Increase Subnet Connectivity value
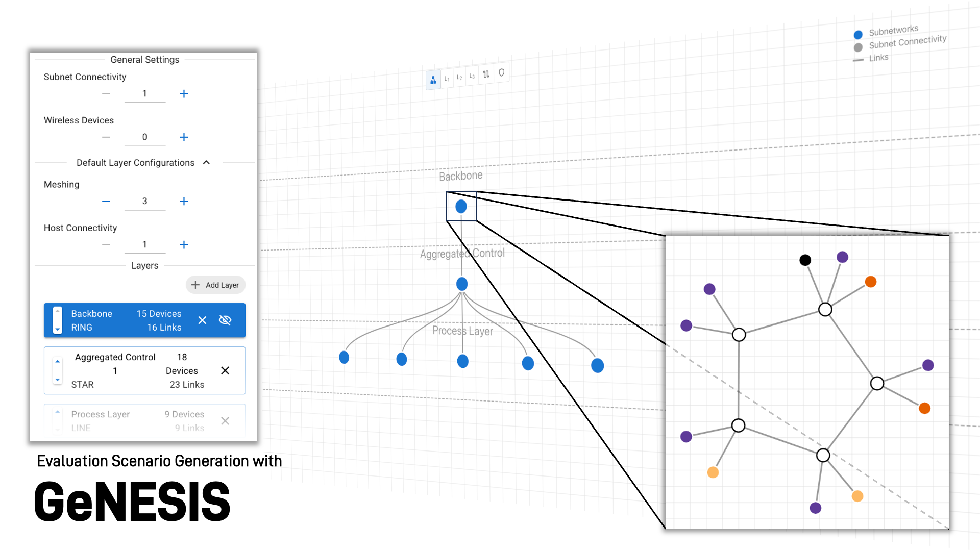980x551 pixels. point(184,94)
